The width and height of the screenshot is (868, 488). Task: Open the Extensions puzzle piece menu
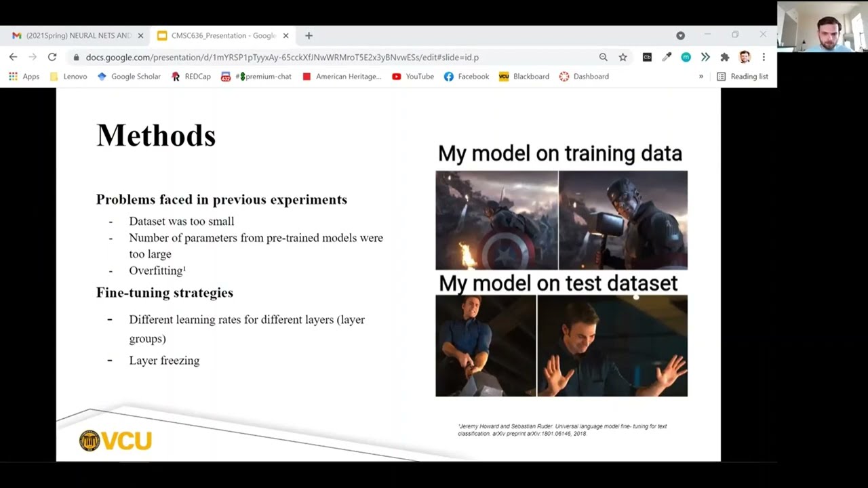(x=725, y=58)
